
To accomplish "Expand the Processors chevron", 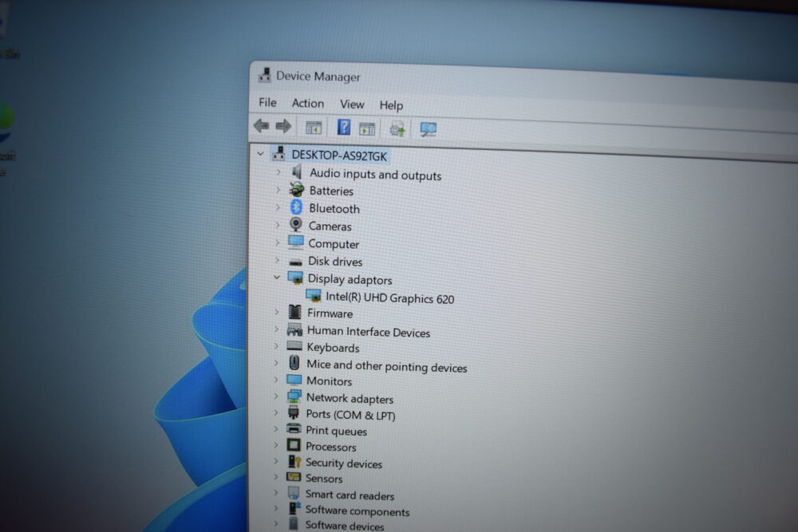I will point(276,445).
